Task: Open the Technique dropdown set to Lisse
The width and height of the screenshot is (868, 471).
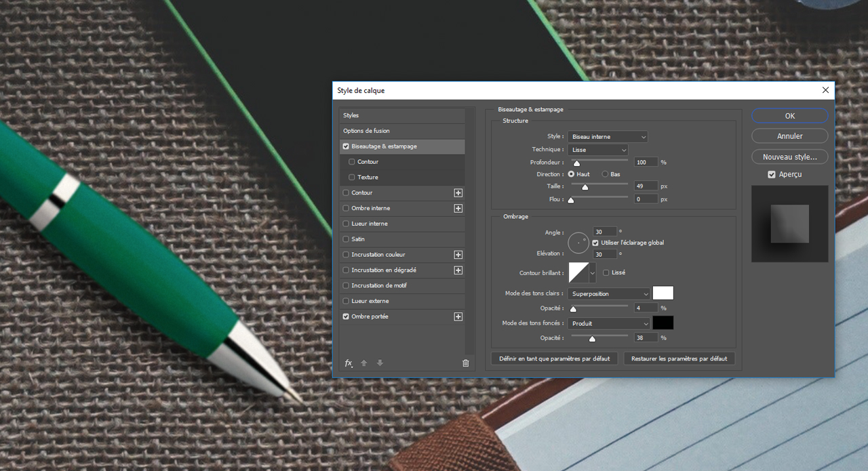Action: coord(598,150)
